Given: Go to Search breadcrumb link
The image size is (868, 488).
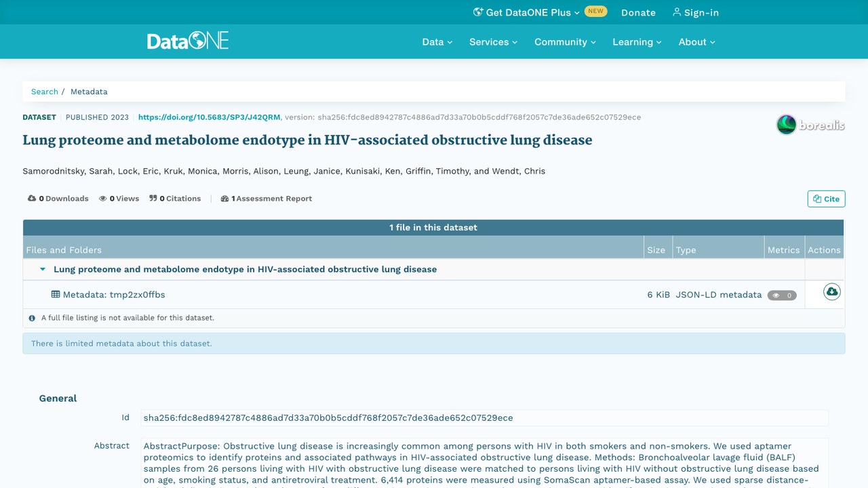Looking at the screenshot, I should [45, 91].
